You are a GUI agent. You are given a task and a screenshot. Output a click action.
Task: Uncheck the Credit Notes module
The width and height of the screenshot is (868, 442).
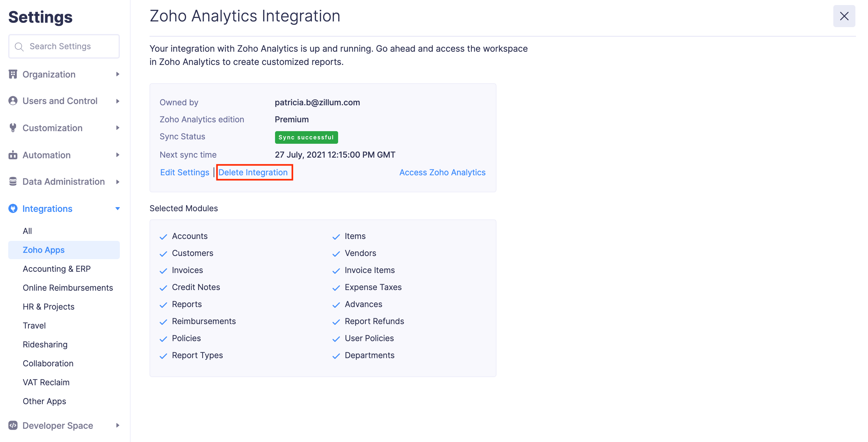(x=163, y=288)
